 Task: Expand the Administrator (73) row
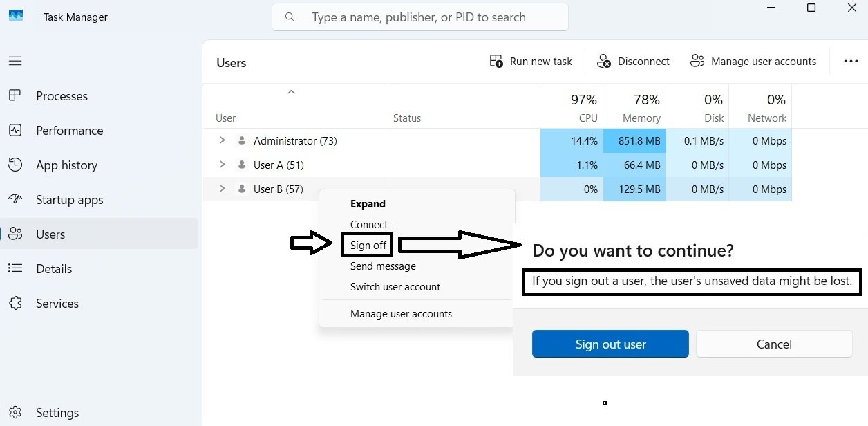(x=222, y=140)
